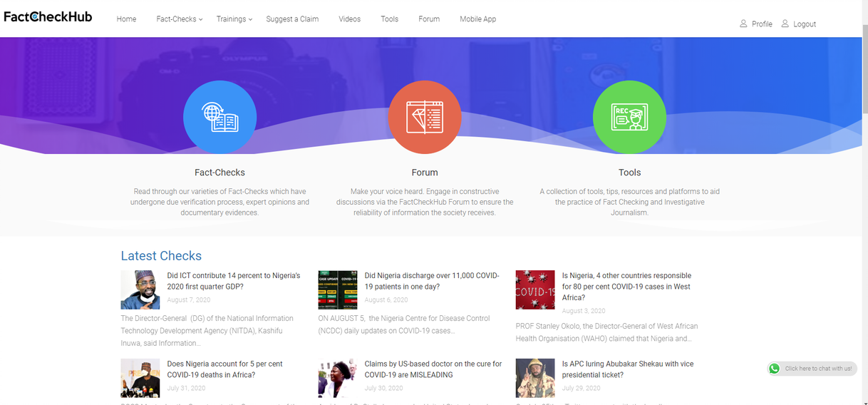Click thumbnail of Abubakar Shekau article
The height and width of the screenshot is (405, 868).
535,378
